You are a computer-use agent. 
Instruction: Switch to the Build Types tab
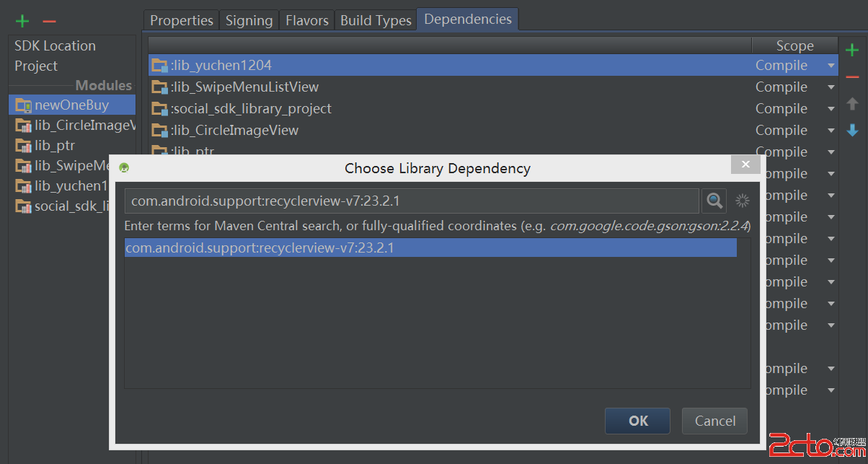tap(376, 20)
